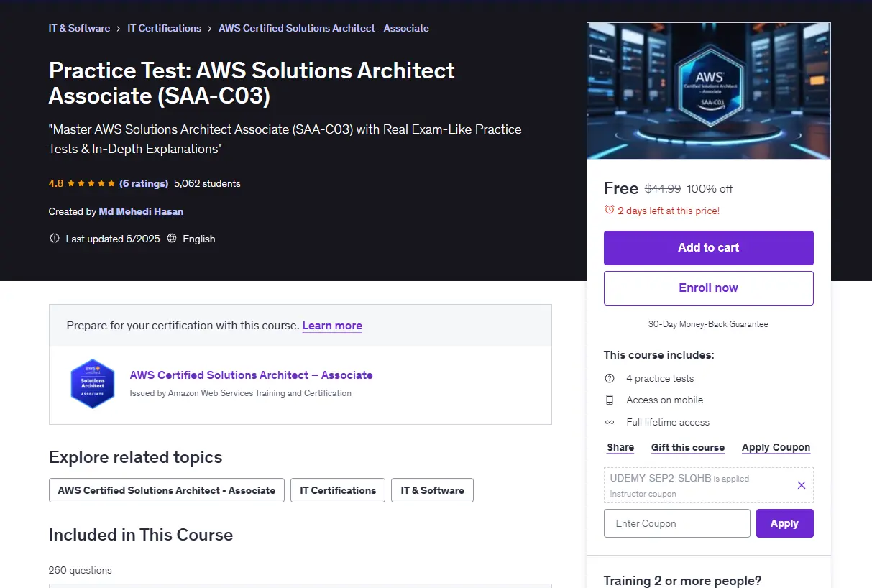Select the IT & Software topic chip

point(432,490)
